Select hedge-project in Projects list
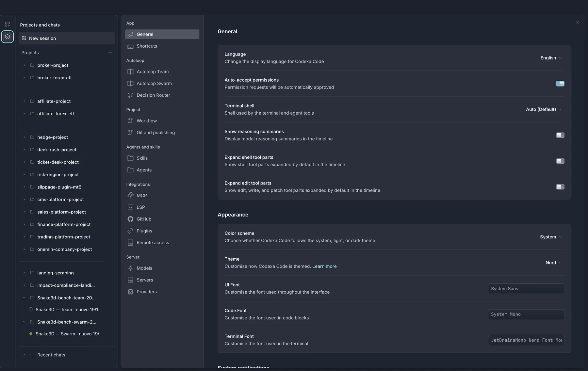Screen dimensions: 588x371 [53, 137]
